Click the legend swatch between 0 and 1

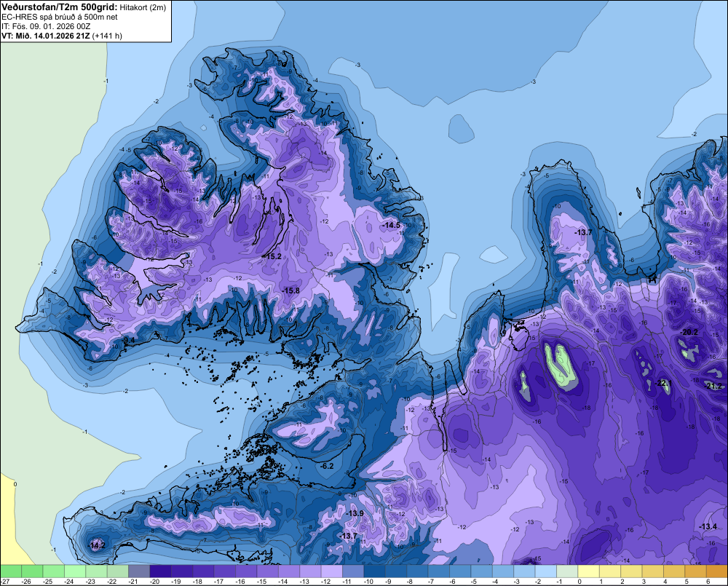(x=588, y=571)
